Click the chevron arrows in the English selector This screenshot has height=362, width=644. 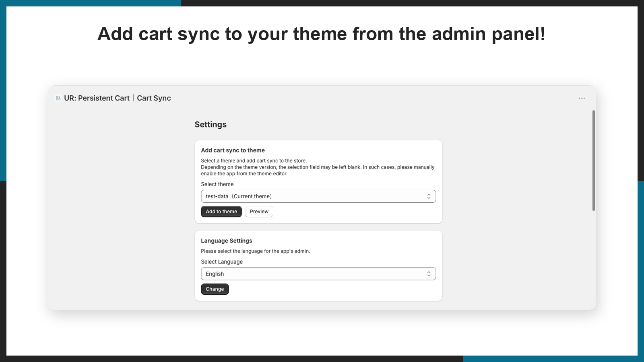[x=429, y=274]
